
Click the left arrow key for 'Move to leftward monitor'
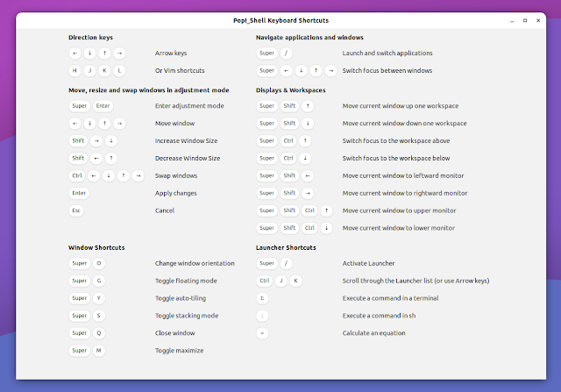[x=306, y=175]
